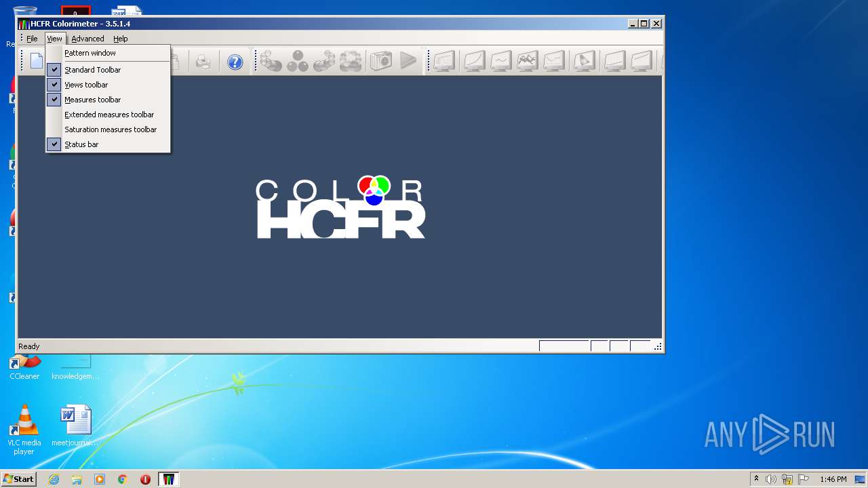This screenshot has height=488, width=868.
Task: Click the 1:46 PM clock
Action: click(833, 479)
